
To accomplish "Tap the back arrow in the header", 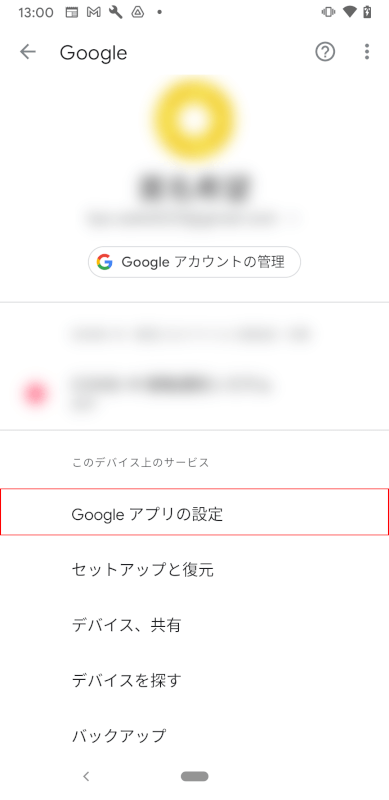I will (28, 52).
